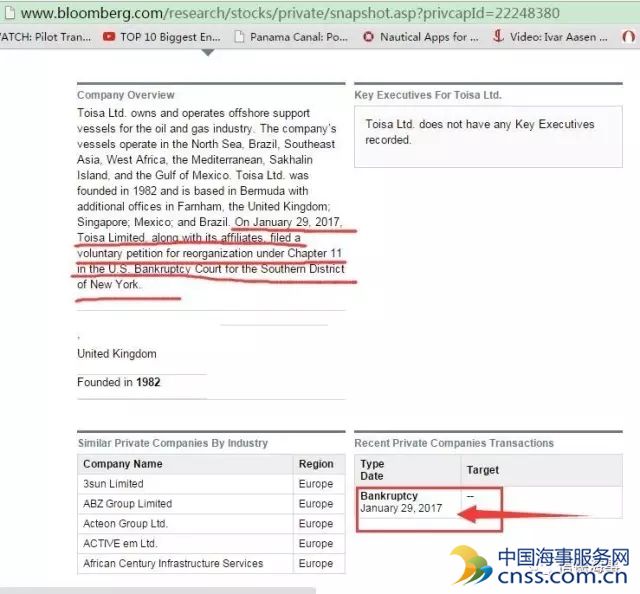Viewport: 640px width, 594px height.
Task: Open the 'ACTIVE em Ltd.' company link
Action: point(120,543)
